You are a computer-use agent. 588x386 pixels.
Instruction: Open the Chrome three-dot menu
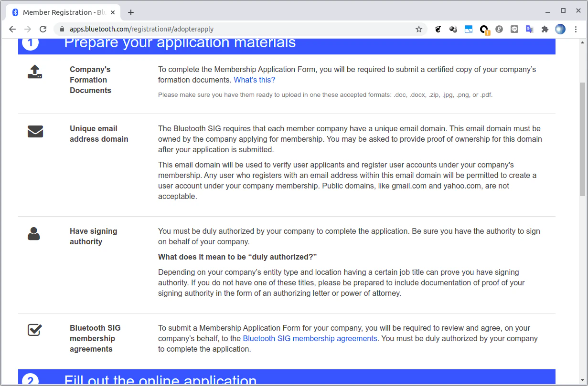(576, 29)
